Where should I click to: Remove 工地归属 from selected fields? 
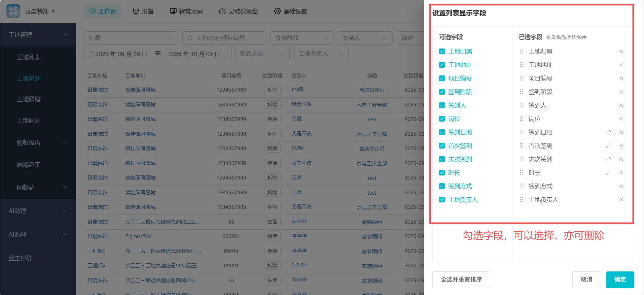click(x=621, y=52)
